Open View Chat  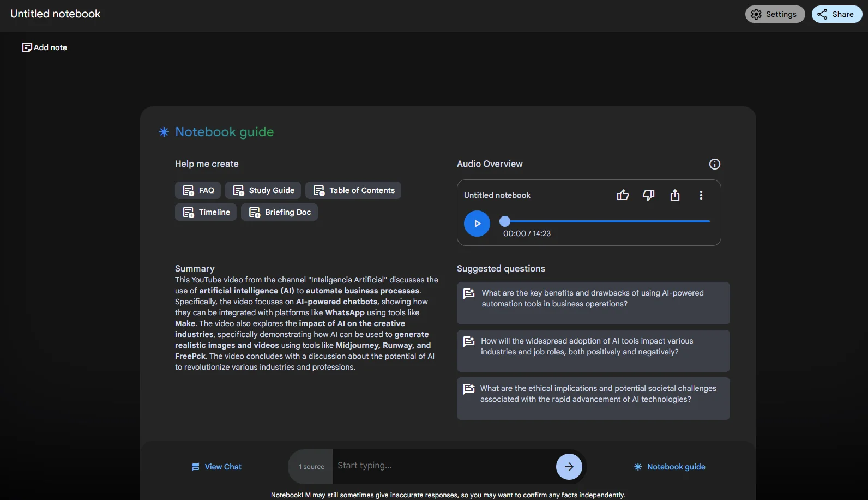(216, 467)
